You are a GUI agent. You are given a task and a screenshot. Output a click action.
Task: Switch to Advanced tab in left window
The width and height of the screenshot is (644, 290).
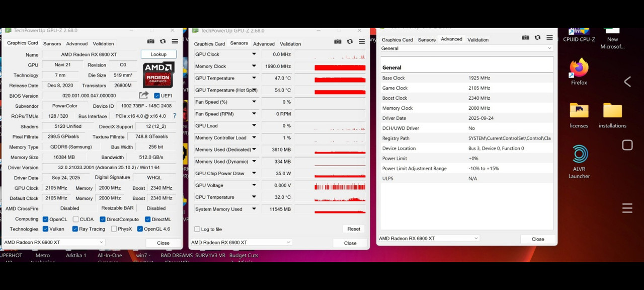tap(76, 44)
